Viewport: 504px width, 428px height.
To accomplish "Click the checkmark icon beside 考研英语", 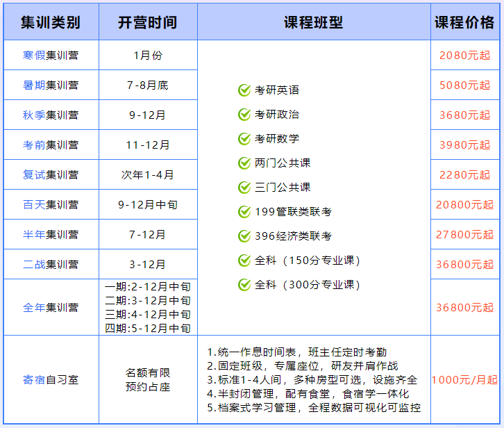I will 244,90.
